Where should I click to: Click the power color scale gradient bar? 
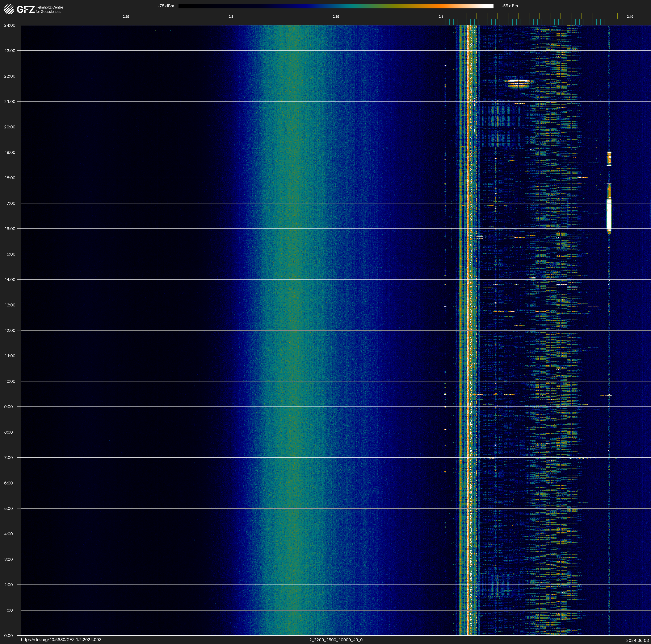point(336,6)
